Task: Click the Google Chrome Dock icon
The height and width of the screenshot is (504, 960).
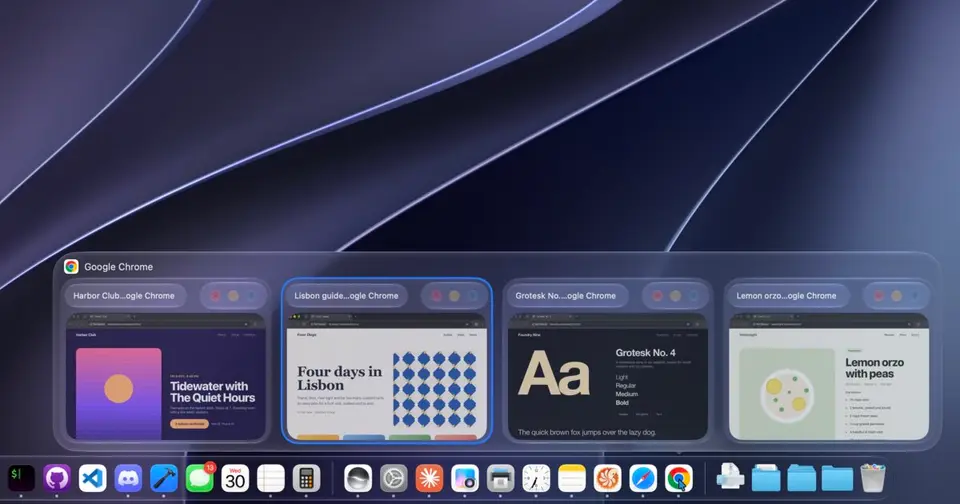Action: point(678,478)
